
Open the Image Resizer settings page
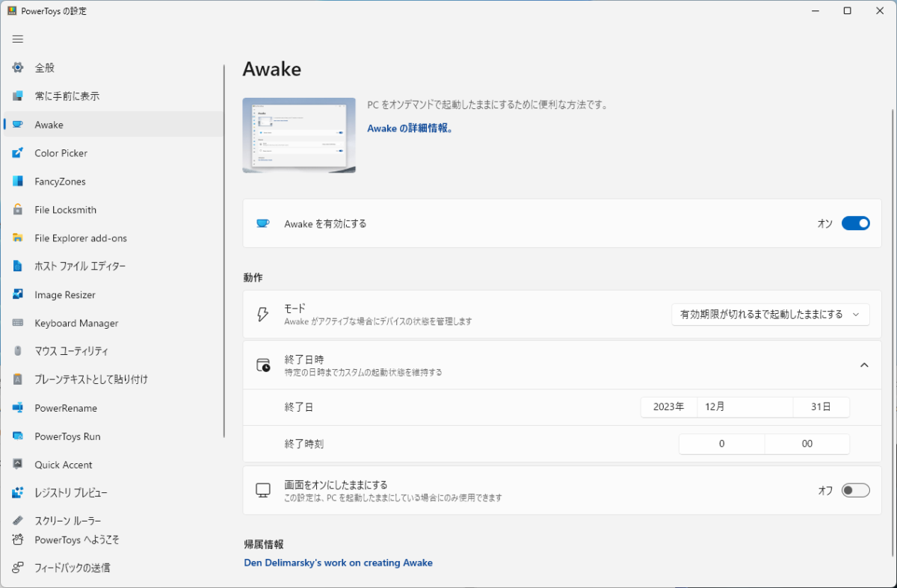click(x=114, y=295)
